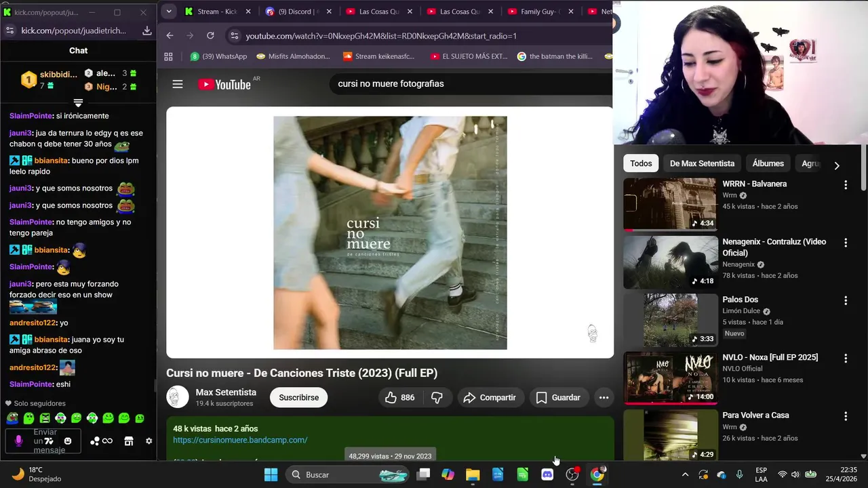Play WRRN - Balvanera thumbnail
Viewport: 868px width, 488px height.
670,204
